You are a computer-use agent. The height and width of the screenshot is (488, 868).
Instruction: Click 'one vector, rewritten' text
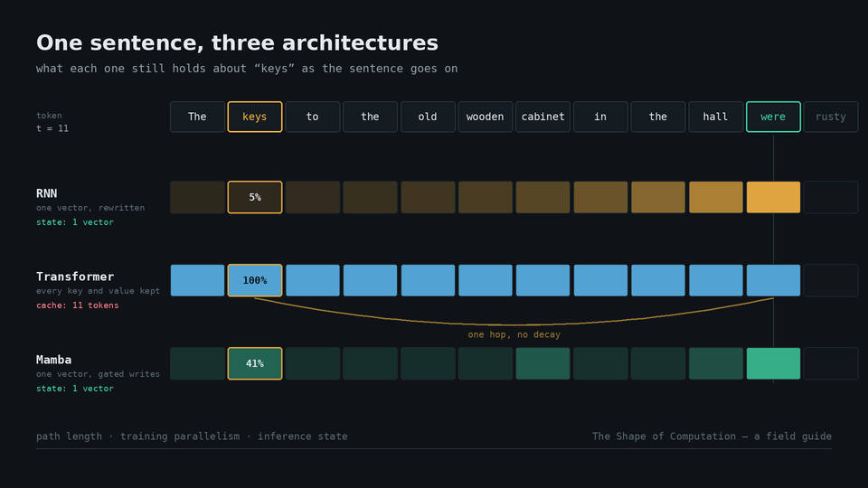click(90, 208)
